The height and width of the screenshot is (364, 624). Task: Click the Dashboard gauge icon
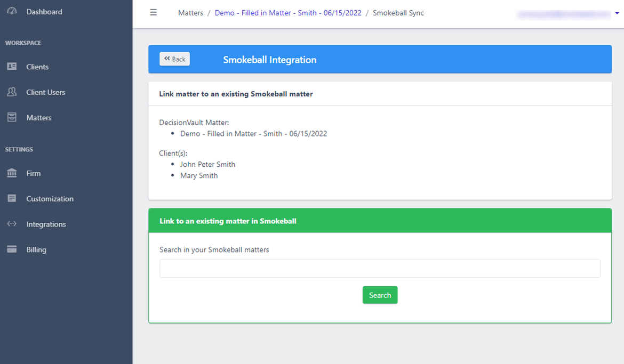coord(12,11)
